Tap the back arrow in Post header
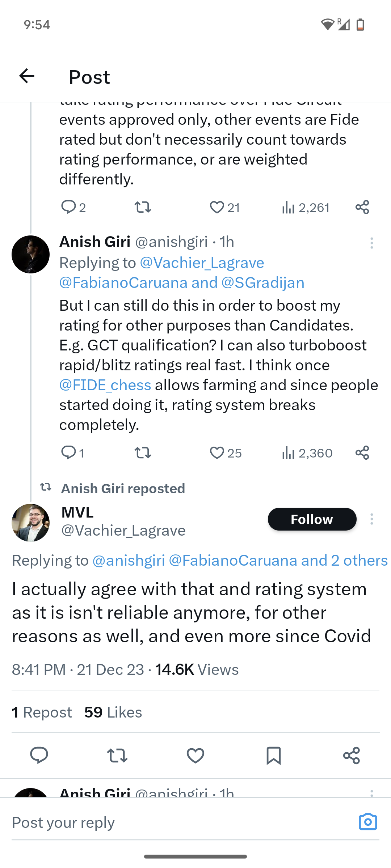The height and width of the screenshot is (868, 391). (27, 76)
